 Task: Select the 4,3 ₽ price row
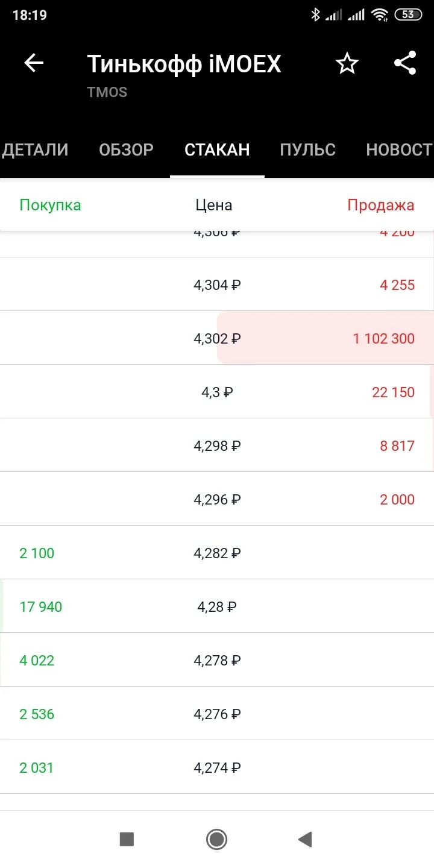click(x=217, y=392)
